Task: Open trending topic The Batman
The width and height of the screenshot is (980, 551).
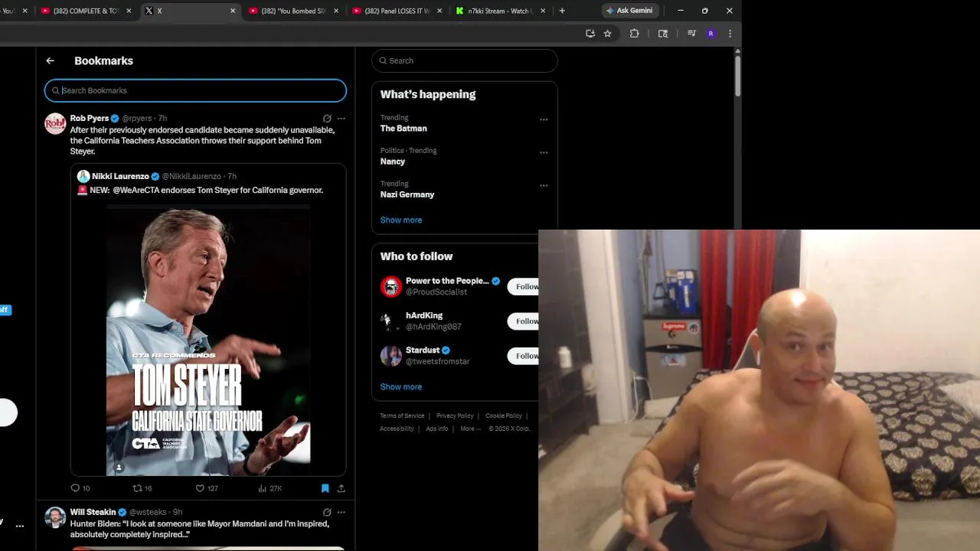Action: coord(403,129)
